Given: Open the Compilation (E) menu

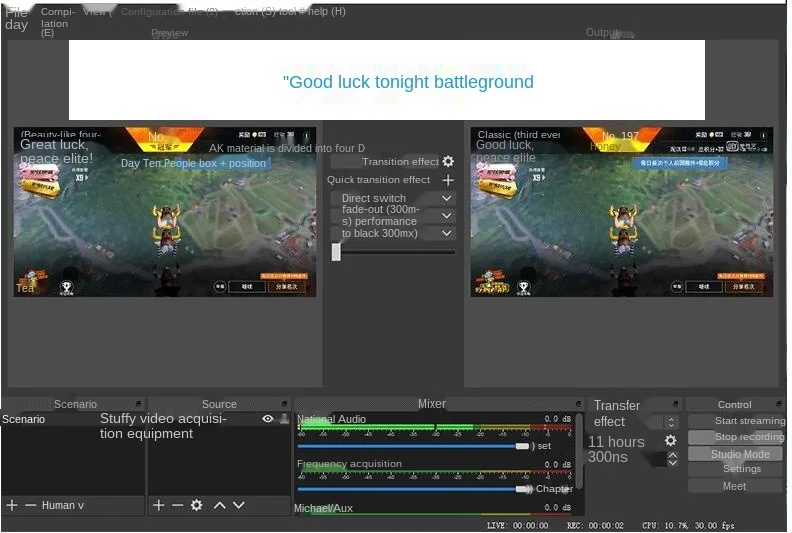Looking at the screenshot, I should click(x=58, y=22).
